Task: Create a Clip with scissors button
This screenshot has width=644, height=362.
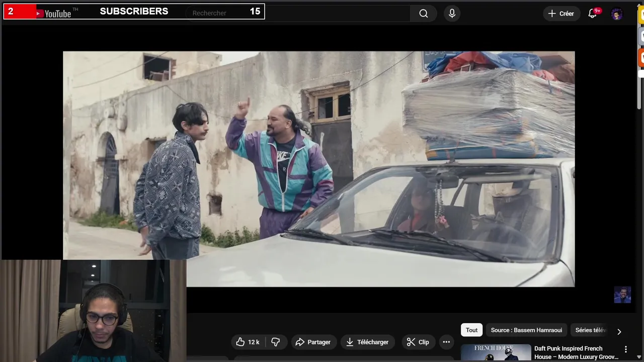Action: (418, 342)
